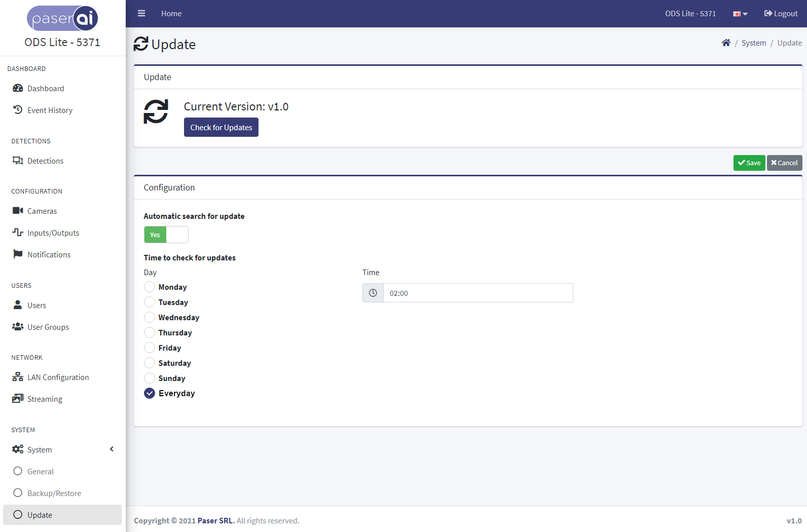The image size is (807, 532).
Task: Select the Everyday radio option
Action: point(150,393)
